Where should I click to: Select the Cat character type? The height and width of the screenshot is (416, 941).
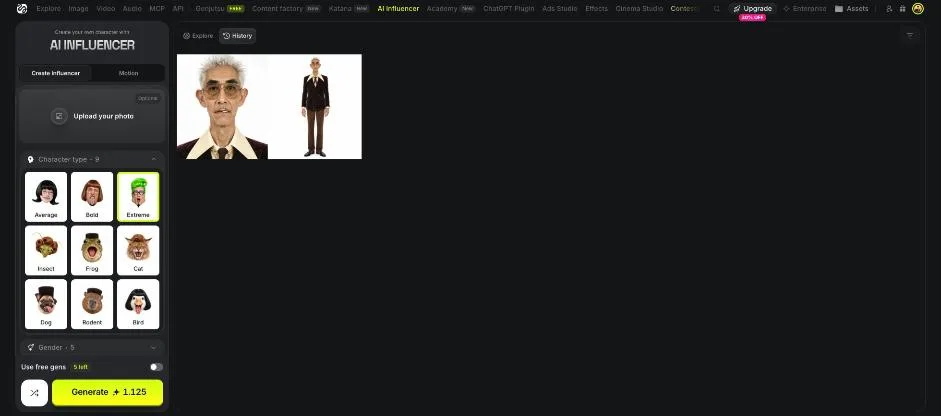point(138,250)
